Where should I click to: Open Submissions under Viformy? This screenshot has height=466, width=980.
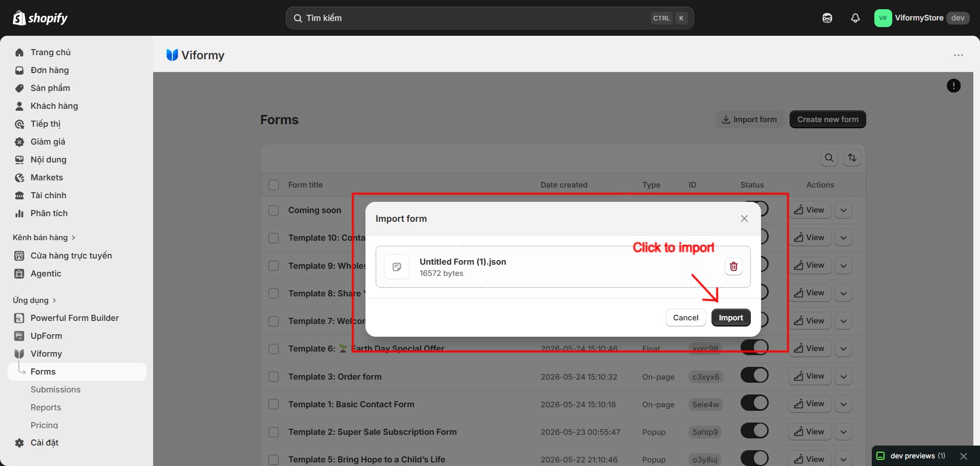point(77,389)
